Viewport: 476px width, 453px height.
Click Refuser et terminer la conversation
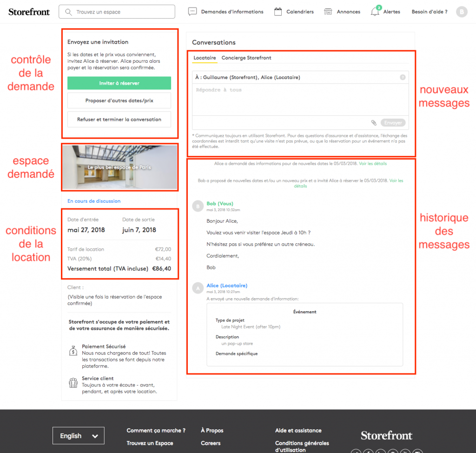tap(119, 120)
